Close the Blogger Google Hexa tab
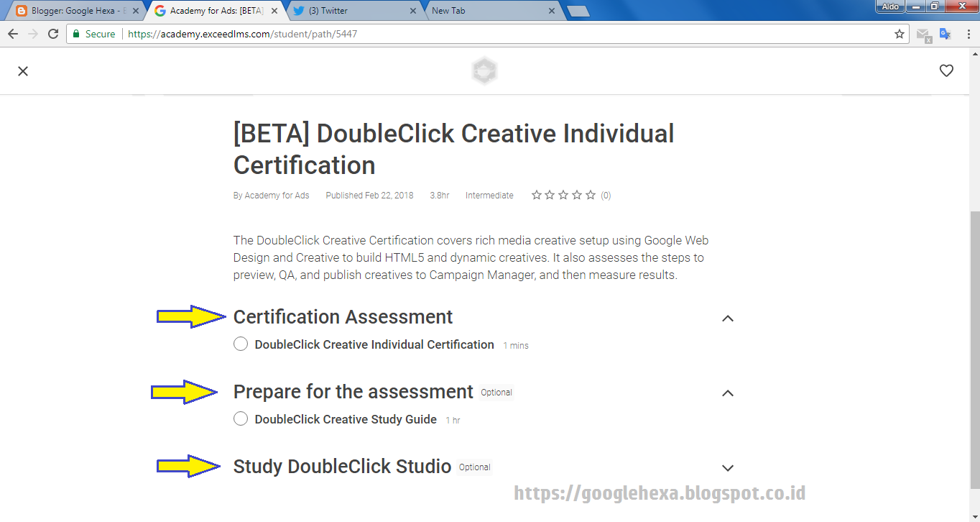This screenshot has width=980, height=522. click(136, 11)
